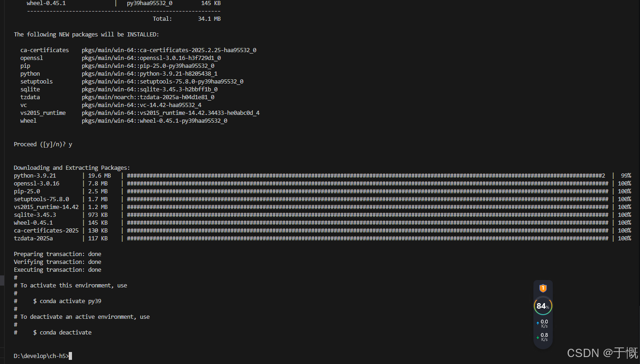Click the ca-certificates package entry in install list
The height and width of the screenshot is (364, 640).
[x=44, y=50]
